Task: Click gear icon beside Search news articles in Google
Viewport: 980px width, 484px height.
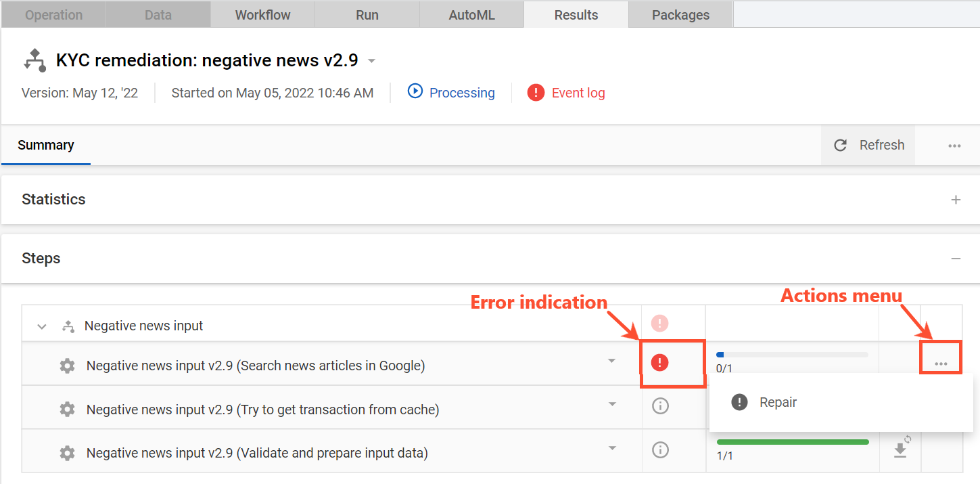Action: pyautogui.click(x=67, y=366)
